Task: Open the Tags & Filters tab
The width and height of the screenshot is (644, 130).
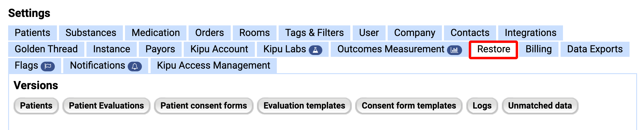Action: point(314,33)
